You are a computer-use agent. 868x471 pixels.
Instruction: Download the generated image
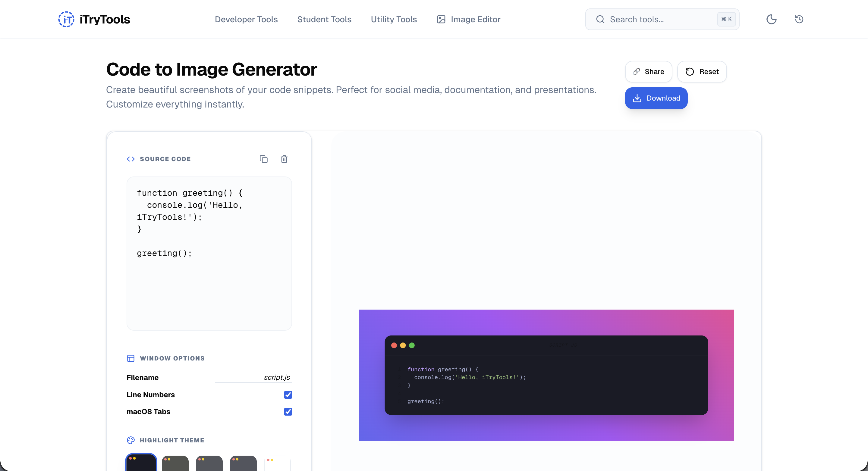[656, 98]
